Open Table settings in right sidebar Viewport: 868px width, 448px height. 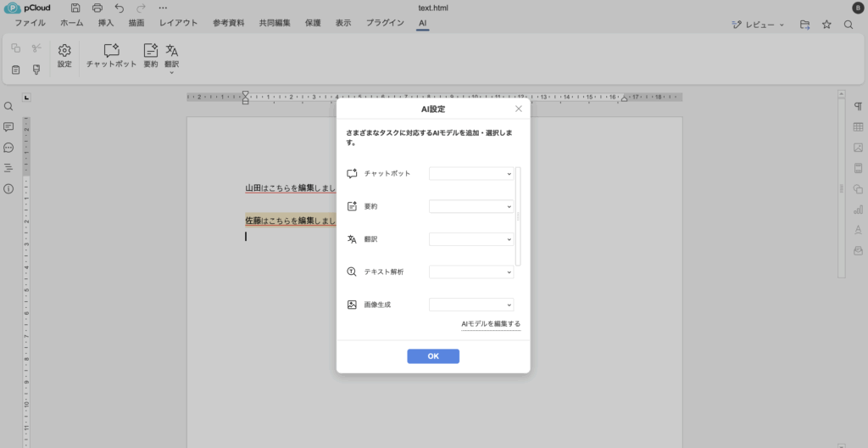coord(858,127)
